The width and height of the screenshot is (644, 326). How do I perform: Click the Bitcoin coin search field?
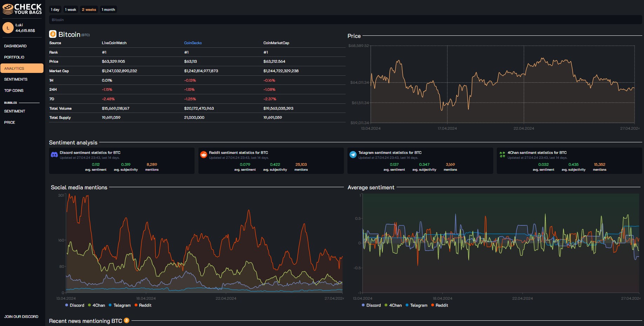(x=346, y=20)
